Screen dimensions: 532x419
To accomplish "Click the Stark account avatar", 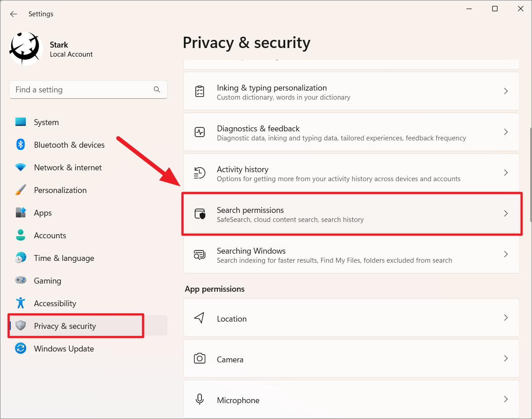I will click(x=25, y=48).
